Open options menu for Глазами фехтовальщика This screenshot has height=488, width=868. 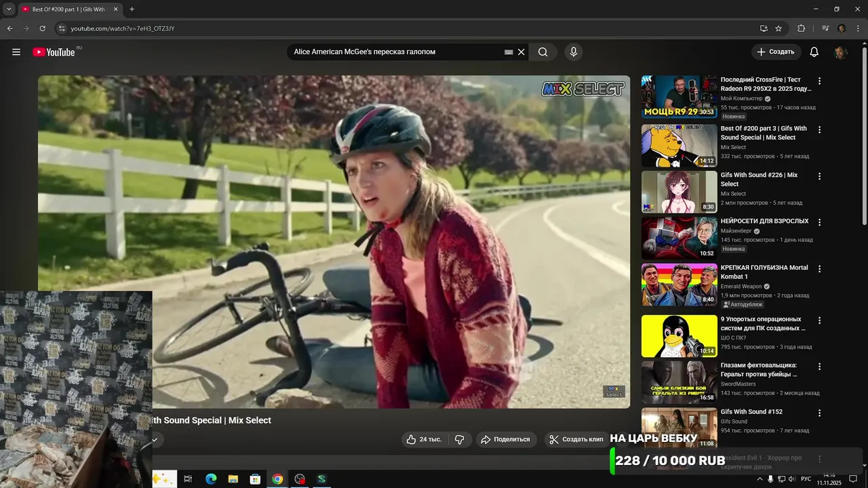[x=819, y=367]
